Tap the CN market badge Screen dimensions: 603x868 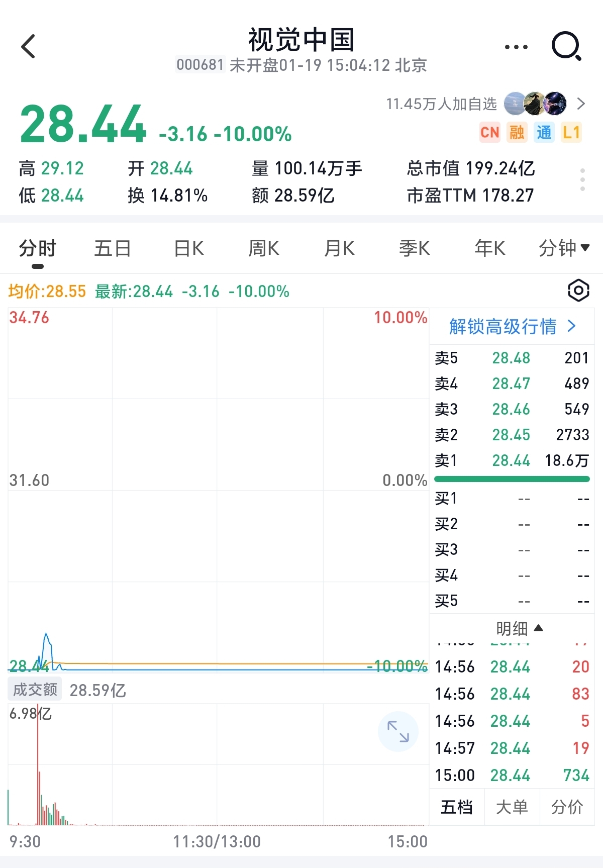click(x=489, y=132)
